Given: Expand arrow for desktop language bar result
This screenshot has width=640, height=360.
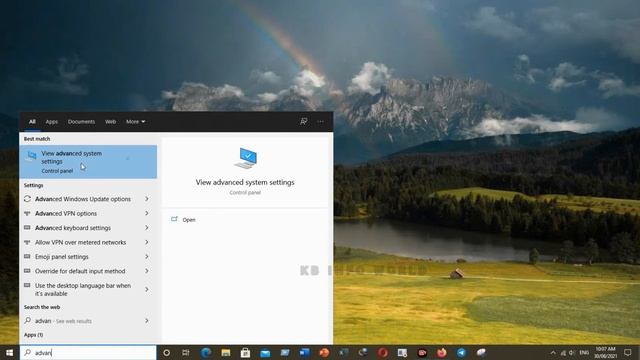Looking at the screenshot, I should tap(147, 289).
